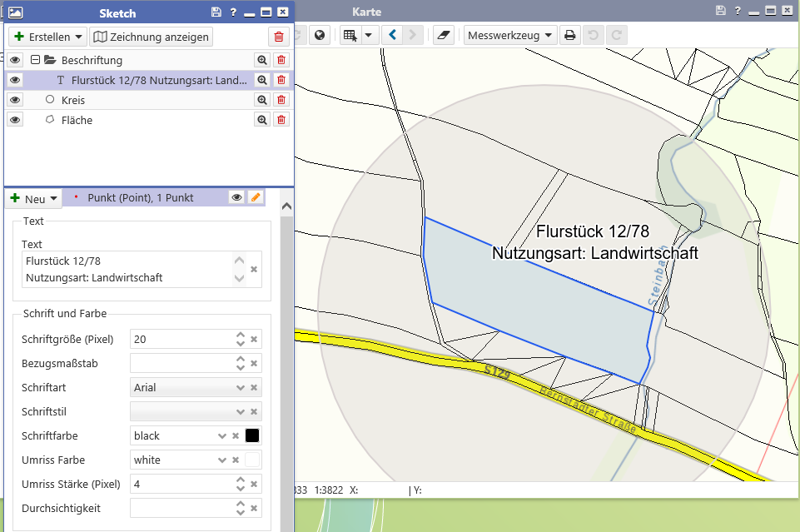800x532 pixels.
Task: Click the scroll-up arrow of the properties panel
Action: pyautogui.click(x=286, y=206)
